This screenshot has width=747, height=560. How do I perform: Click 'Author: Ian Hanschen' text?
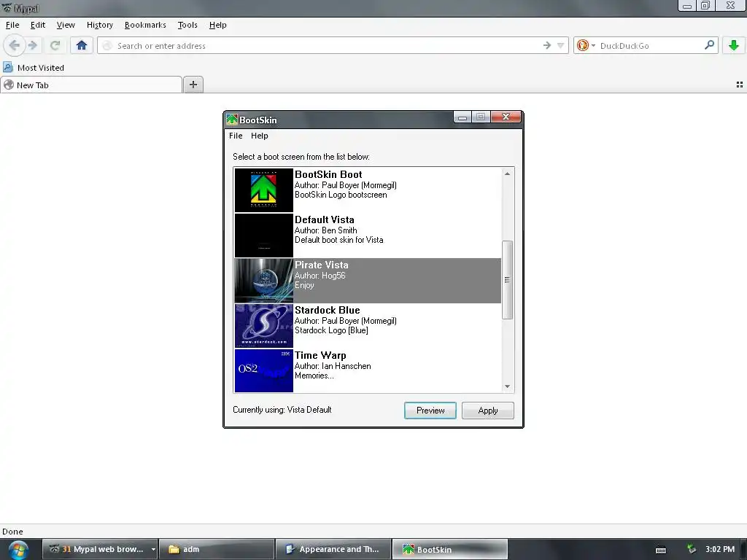(x=333, y=366)
